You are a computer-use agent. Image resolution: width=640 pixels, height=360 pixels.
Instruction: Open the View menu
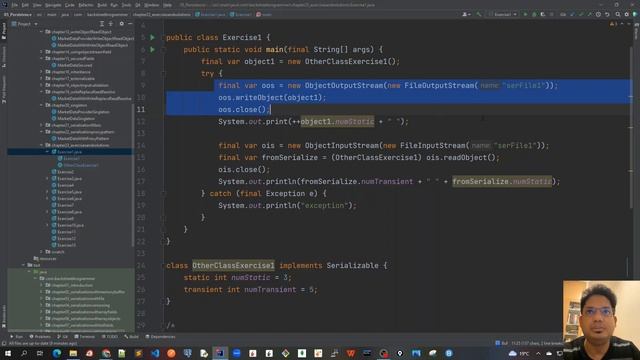tap(37, 5)
